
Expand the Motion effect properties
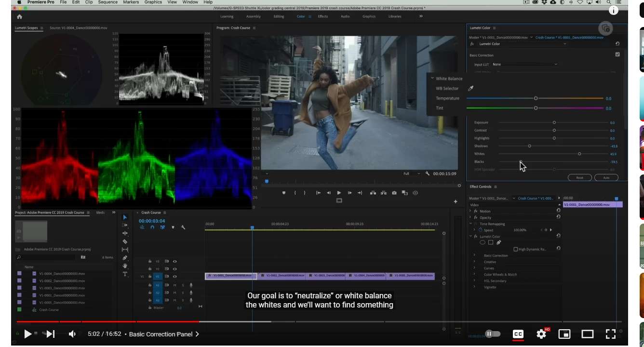(x=471, y=211)
